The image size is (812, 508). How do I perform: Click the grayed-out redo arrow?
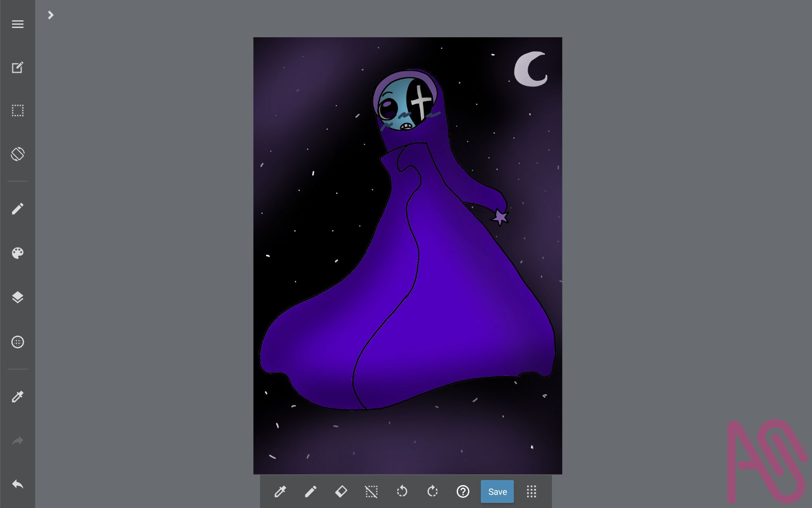17,441
